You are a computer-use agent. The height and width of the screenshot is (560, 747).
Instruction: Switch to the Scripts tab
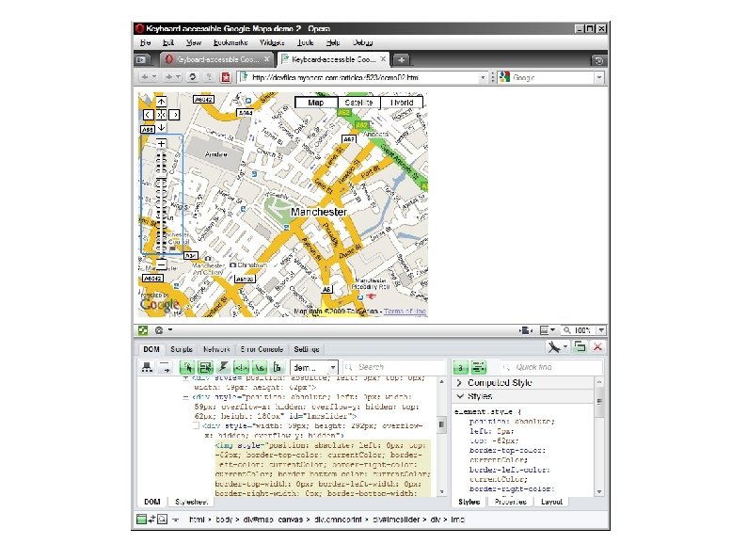click(182, 349)
